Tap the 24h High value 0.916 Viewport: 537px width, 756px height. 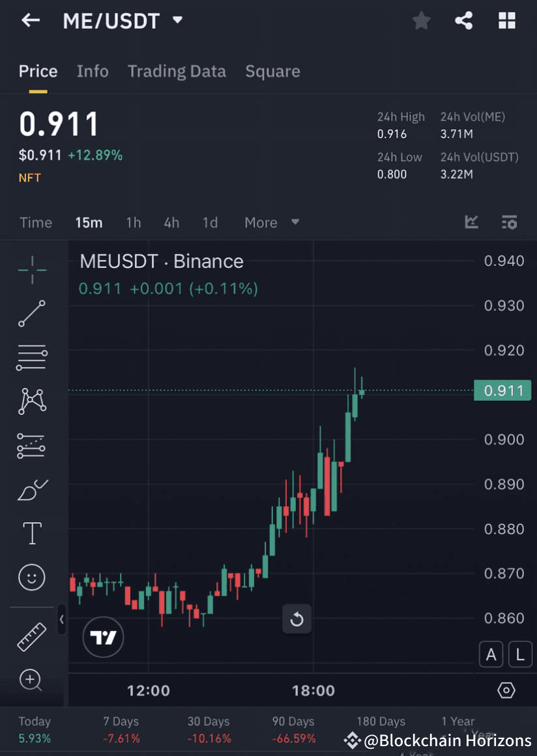click(392, 134)
